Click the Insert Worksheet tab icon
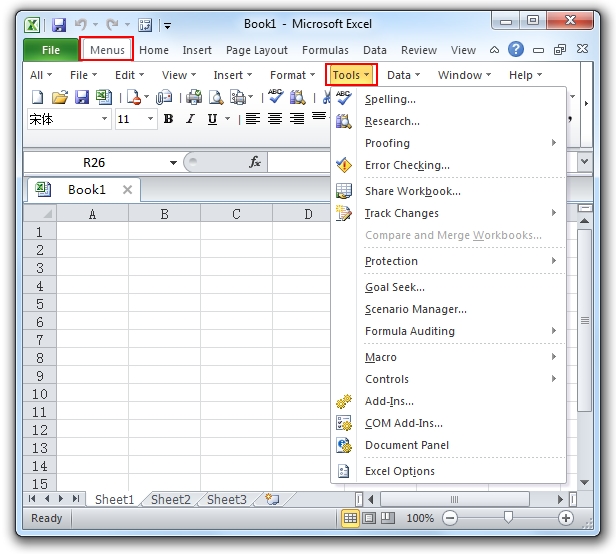 click(x=271, y=499)
